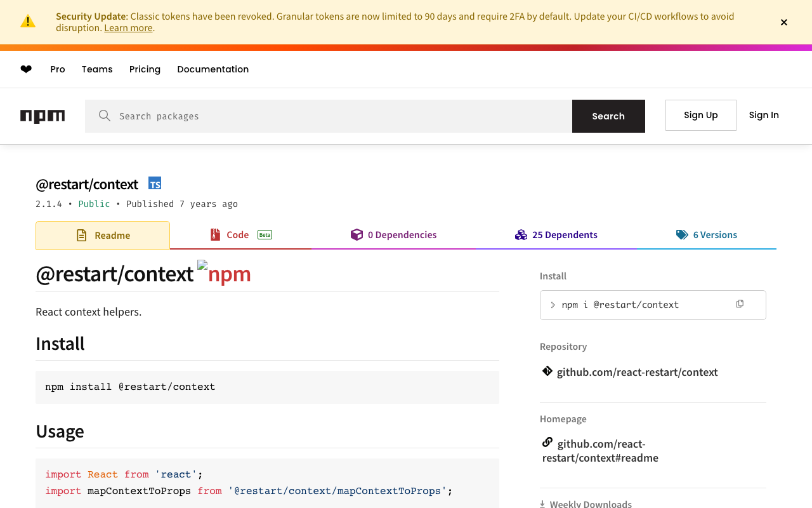Click the homepage chain link icon
Screen dimensions: 812x508
coord(547,443)
